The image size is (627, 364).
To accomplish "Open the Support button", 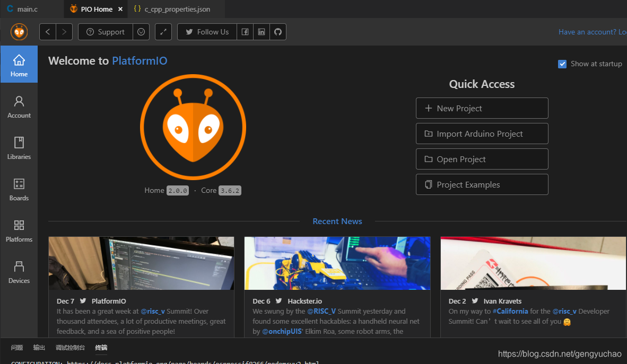I will [x=106, y=32].
